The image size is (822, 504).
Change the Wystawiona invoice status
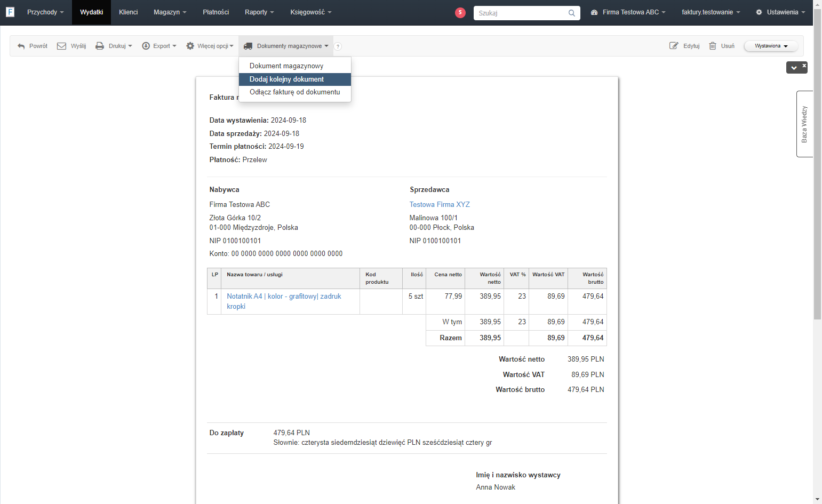[x=771, y=46]
